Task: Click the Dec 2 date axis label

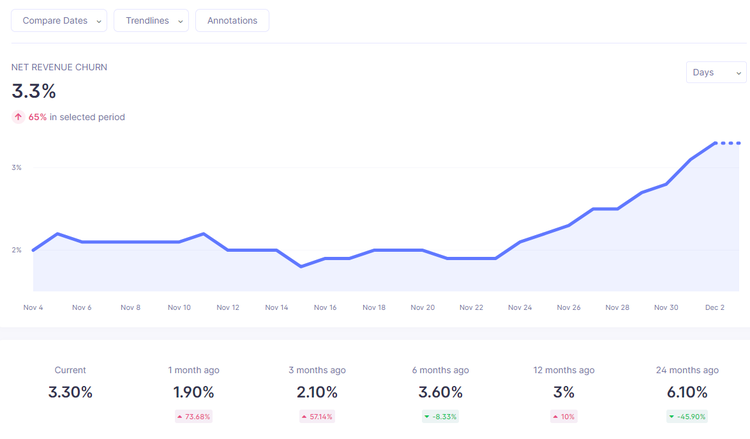Action: point(715,307)
